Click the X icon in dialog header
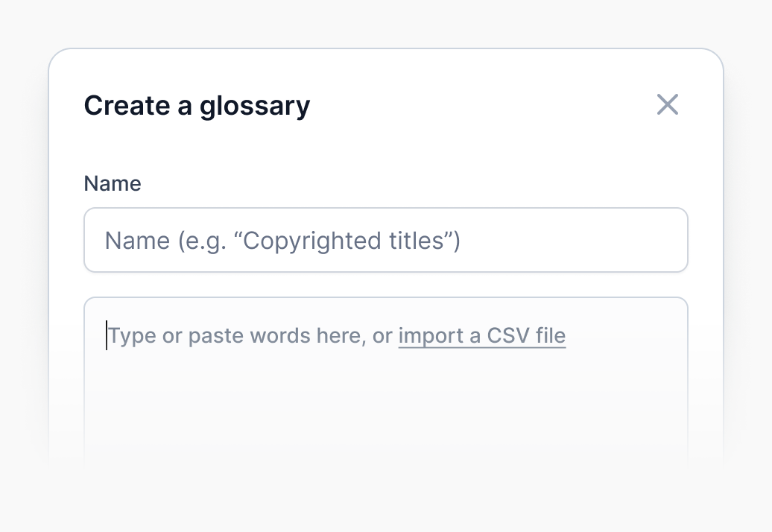The height and width of the screenshot is (532, 772). coord(667,105)
